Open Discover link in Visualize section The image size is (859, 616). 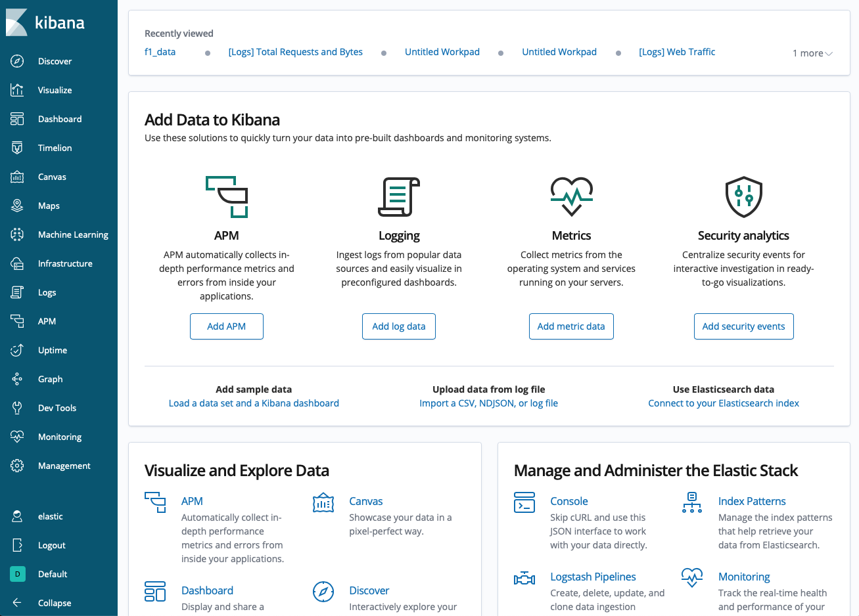click(x=369, y=590)
